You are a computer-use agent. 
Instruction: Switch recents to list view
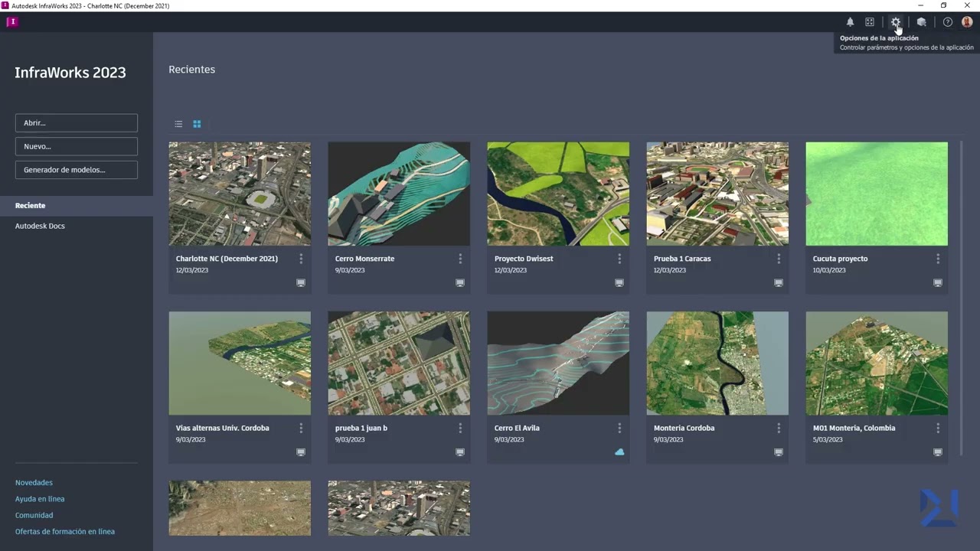178,124
